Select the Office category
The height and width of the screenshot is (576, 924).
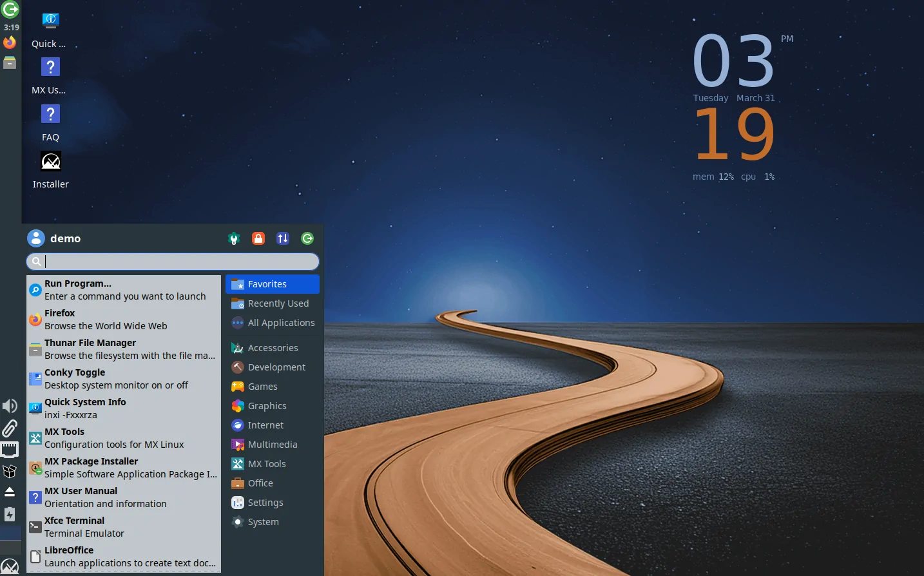[258, 483]
